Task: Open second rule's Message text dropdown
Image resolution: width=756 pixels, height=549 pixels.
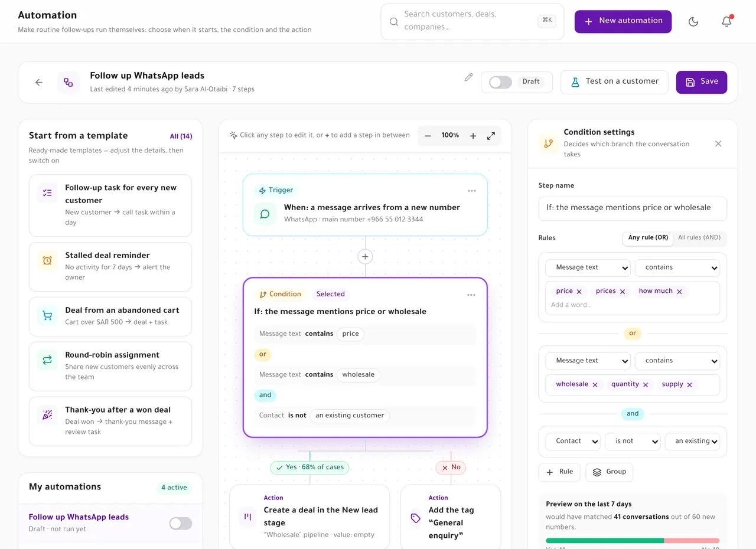Action: click(588, 361)
